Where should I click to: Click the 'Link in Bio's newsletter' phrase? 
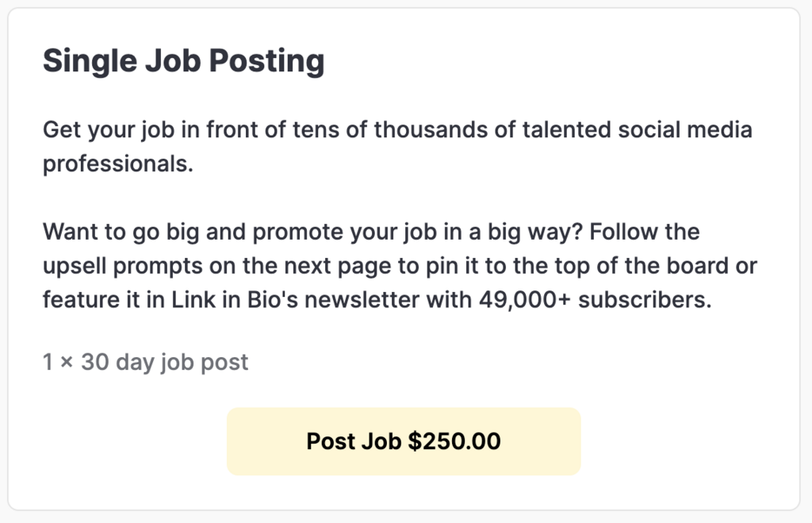tap(295, 300)
